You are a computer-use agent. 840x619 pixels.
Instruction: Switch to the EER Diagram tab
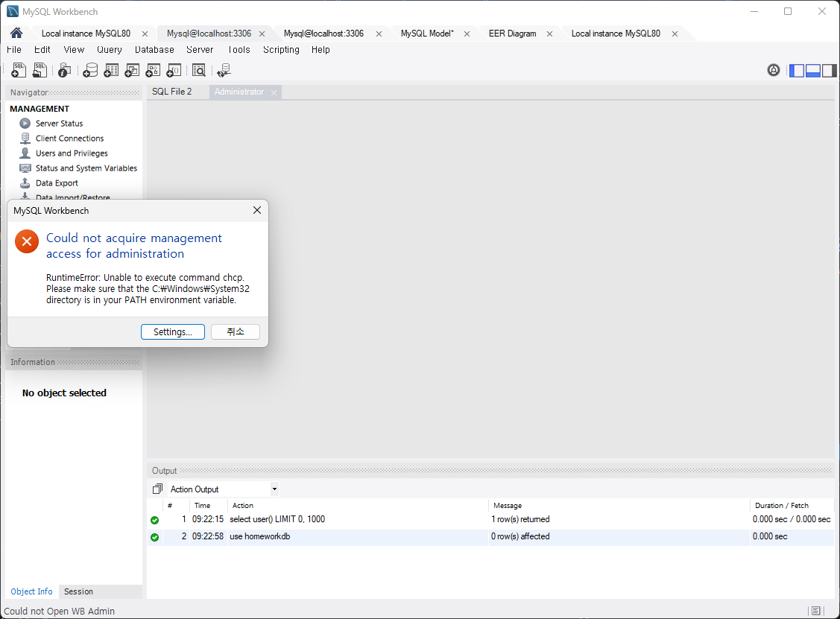coord(513,34)
